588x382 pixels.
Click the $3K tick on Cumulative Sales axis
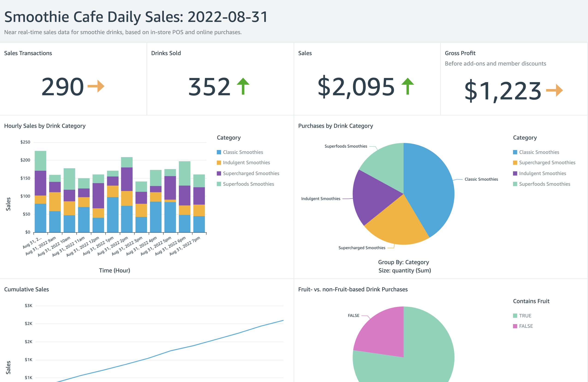pos(28,306)
